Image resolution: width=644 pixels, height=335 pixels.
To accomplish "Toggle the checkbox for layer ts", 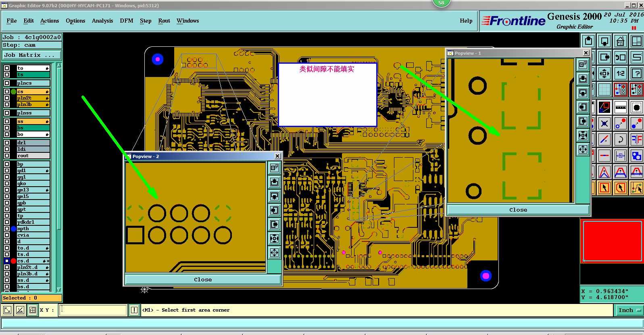I will coord(7,75).
